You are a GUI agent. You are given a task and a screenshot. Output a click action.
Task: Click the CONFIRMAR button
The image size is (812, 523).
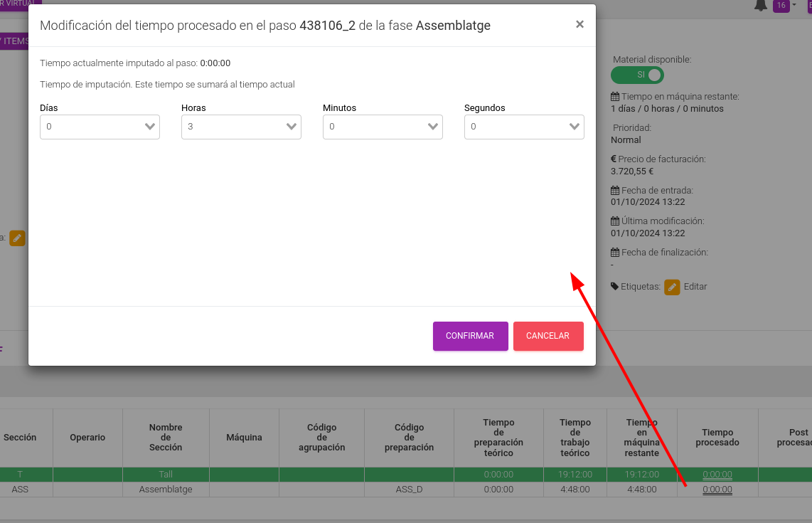click(x=470, y=336)
